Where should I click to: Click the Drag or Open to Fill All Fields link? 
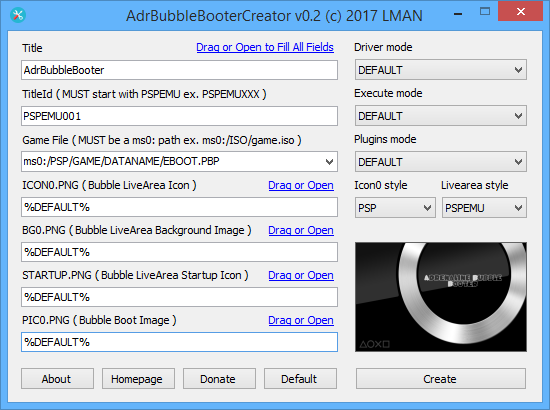point(265,47)
